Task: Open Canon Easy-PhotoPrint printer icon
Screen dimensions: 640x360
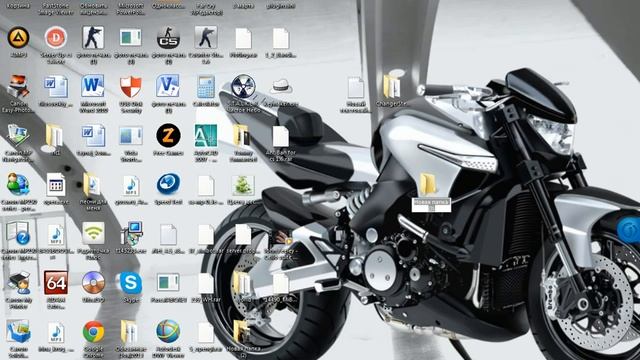Action: [18, 86]
